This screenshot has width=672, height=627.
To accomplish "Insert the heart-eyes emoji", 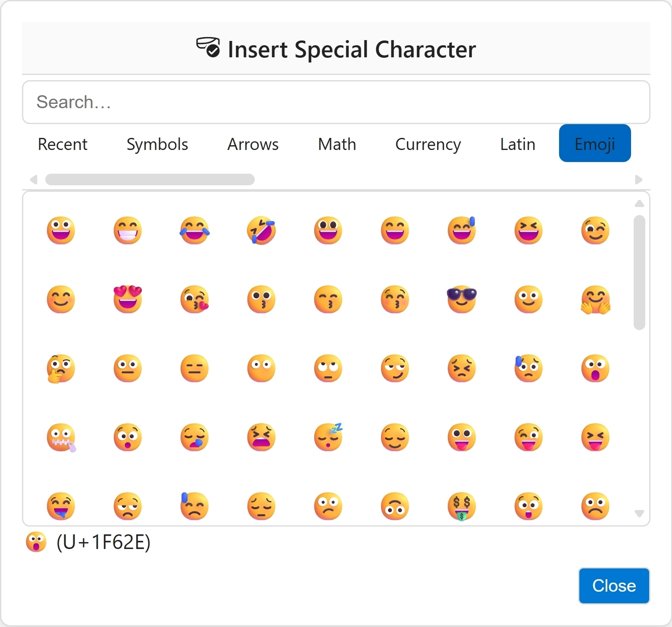I will (x=128, y=299).
